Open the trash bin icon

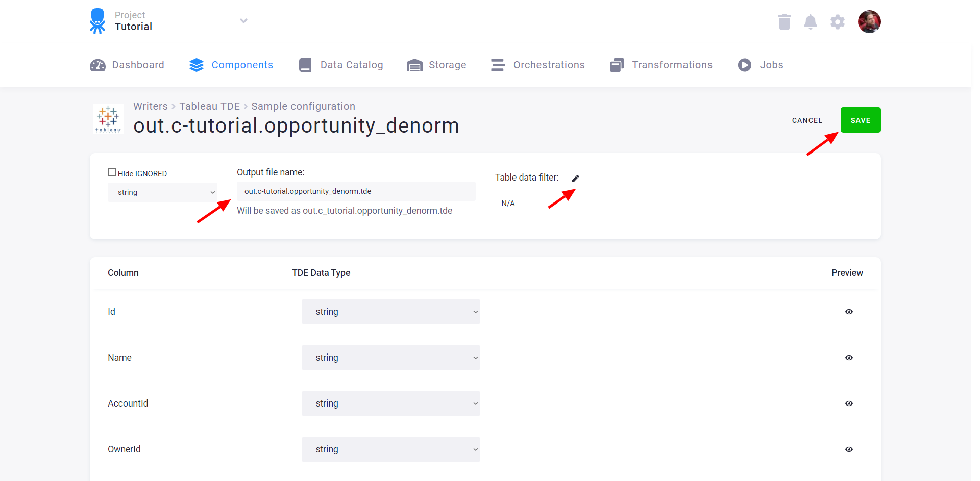coord(784,22)
